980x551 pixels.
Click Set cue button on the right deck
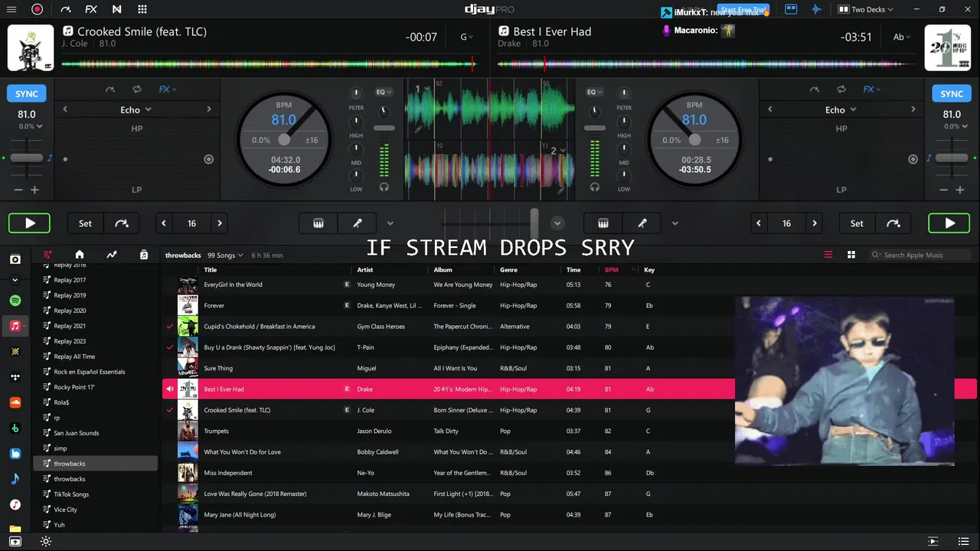(857, 223)
